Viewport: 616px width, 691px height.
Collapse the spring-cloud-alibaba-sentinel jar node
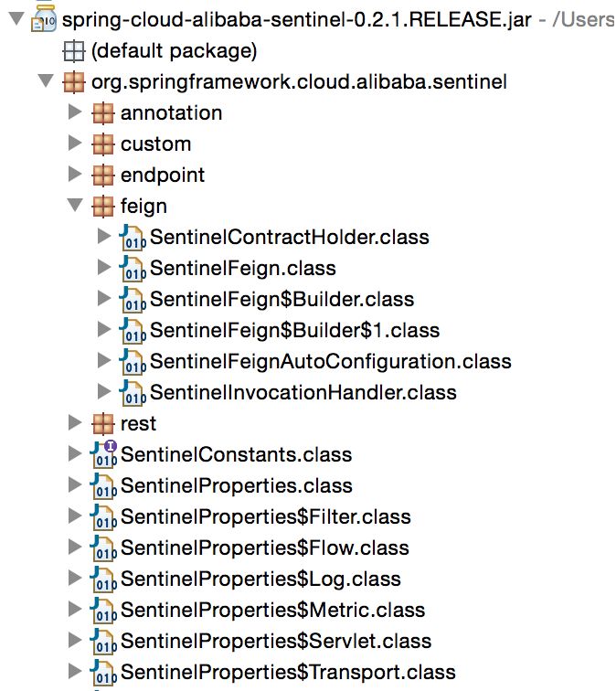click(x=16, y=19)
